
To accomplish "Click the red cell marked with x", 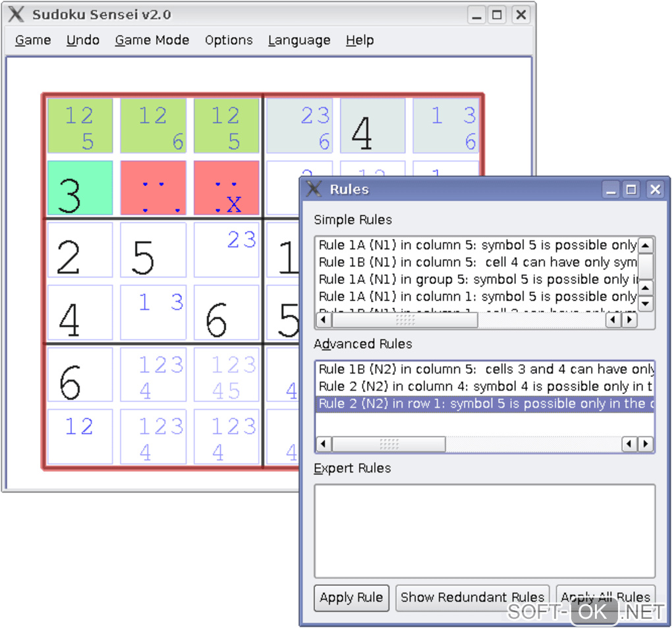I will click(x=226, y=188).
